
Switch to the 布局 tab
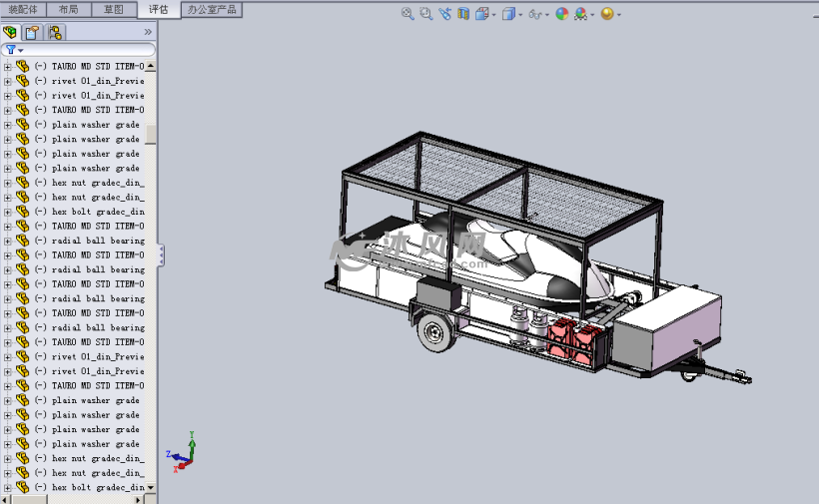coord(69,9)
